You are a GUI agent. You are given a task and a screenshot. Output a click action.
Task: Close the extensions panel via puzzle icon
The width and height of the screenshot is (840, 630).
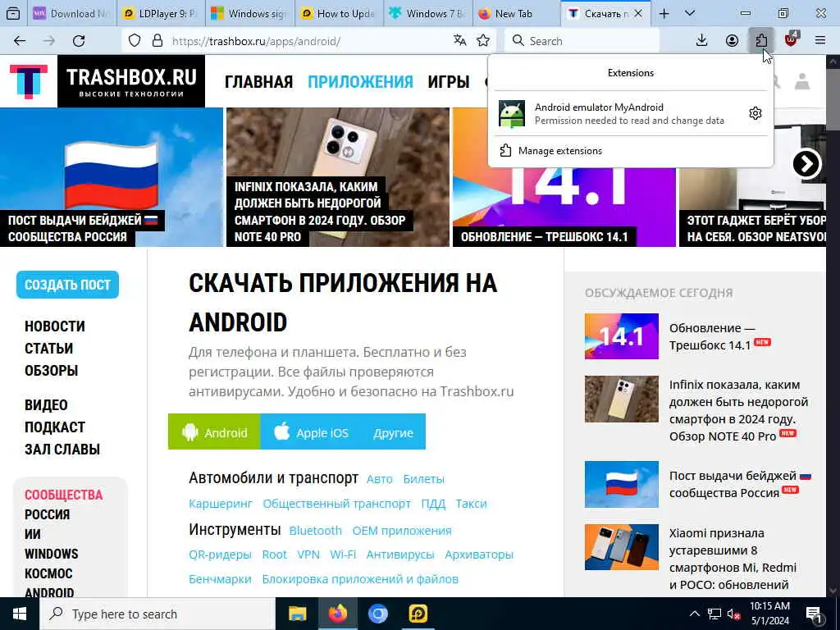[760, 41]
